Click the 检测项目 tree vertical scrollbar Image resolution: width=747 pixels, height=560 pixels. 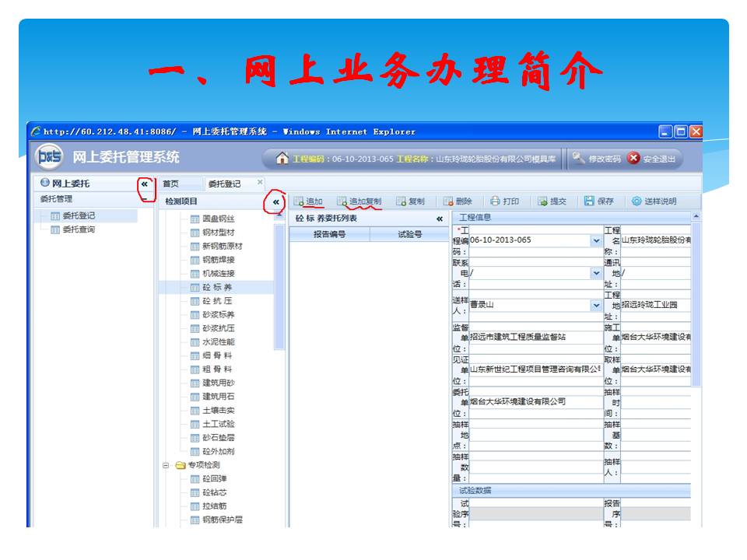point(279,287)
